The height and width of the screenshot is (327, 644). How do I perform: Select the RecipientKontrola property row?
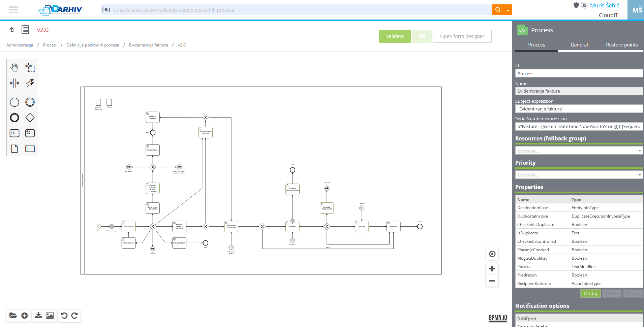pyautogui.click(x=579, y=284)
